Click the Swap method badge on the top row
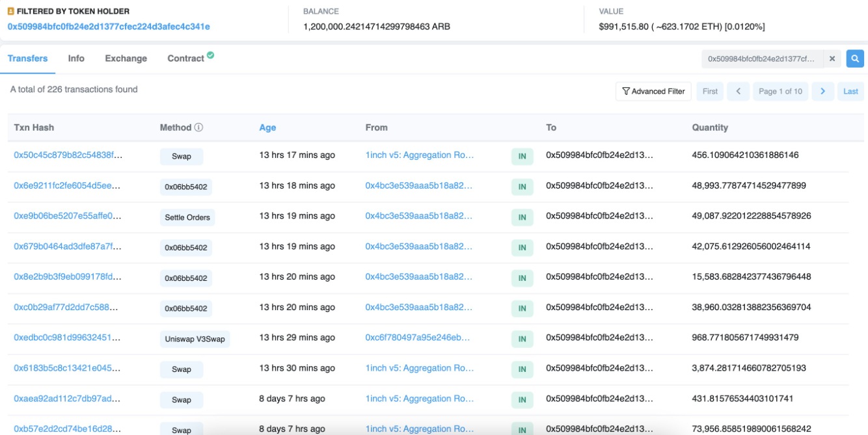This screenshot has height=435, width=868. coord(182,157)
